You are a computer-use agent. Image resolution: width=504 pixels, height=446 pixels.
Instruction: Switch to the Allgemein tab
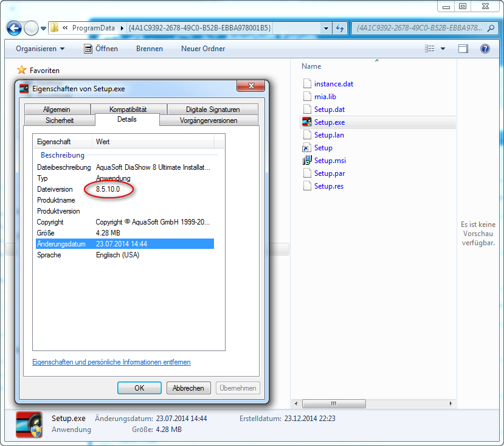[x=57, y=110]
